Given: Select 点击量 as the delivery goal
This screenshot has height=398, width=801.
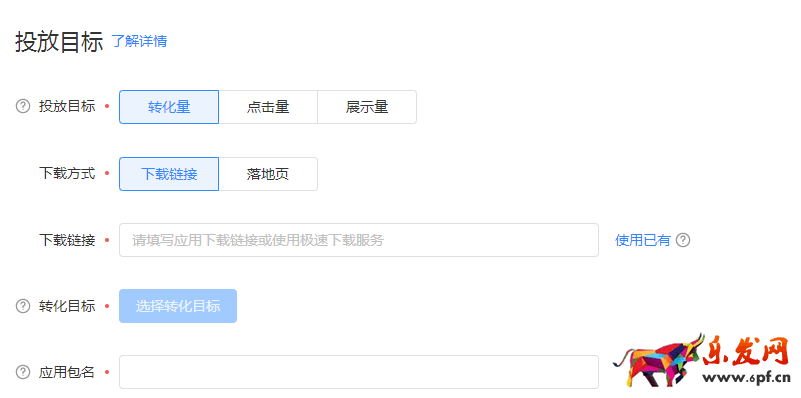Looking at the screenshot, I should tap(268, 107).
